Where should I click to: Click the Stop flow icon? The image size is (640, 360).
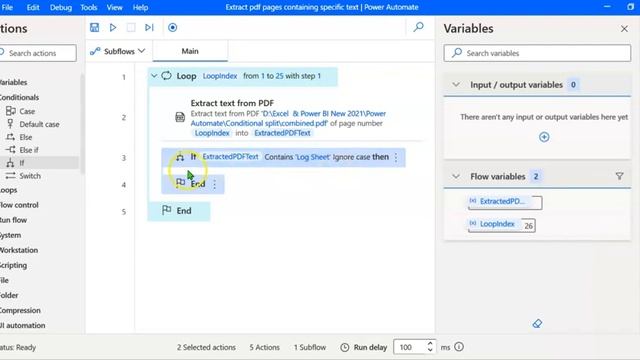pyautogui.click(x=131, y=27)
